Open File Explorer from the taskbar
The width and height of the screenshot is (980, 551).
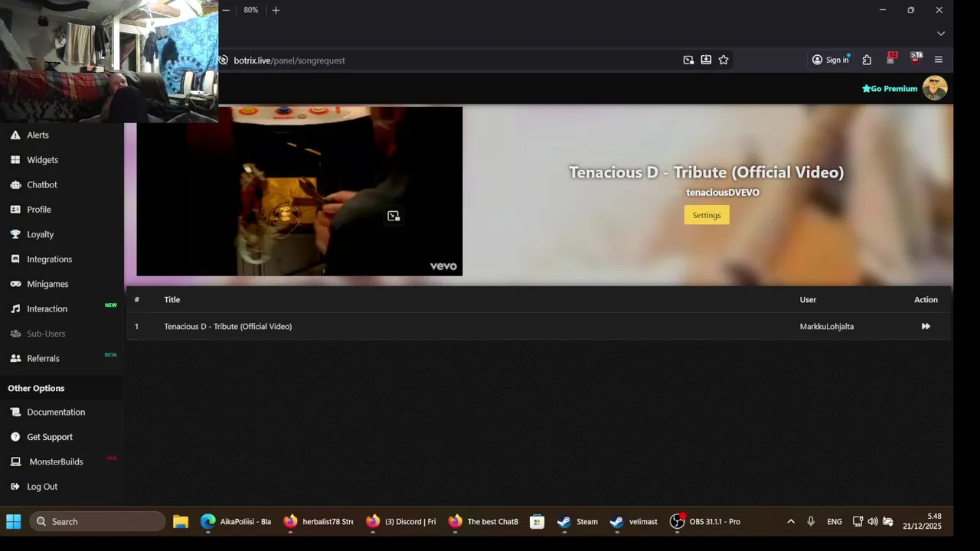point(181,521)
